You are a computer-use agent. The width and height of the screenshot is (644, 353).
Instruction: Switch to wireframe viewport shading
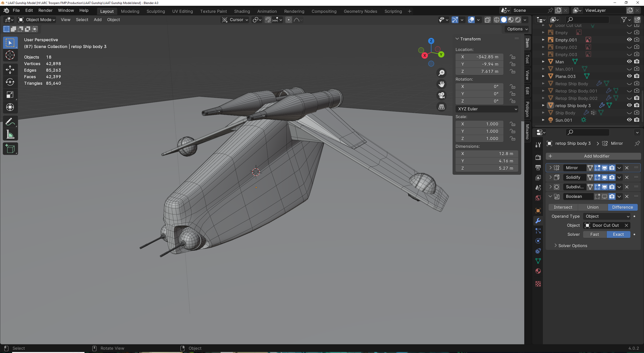[x=497, y=20]
